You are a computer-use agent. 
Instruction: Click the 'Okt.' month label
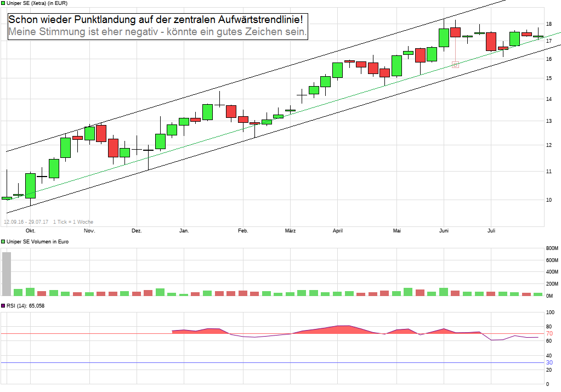point(30,231)
